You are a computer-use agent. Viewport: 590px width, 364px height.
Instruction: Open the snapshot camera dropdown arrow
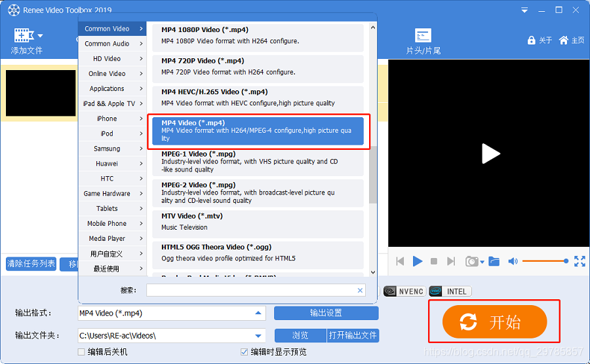pyautogui.click(x=482, y=262)
